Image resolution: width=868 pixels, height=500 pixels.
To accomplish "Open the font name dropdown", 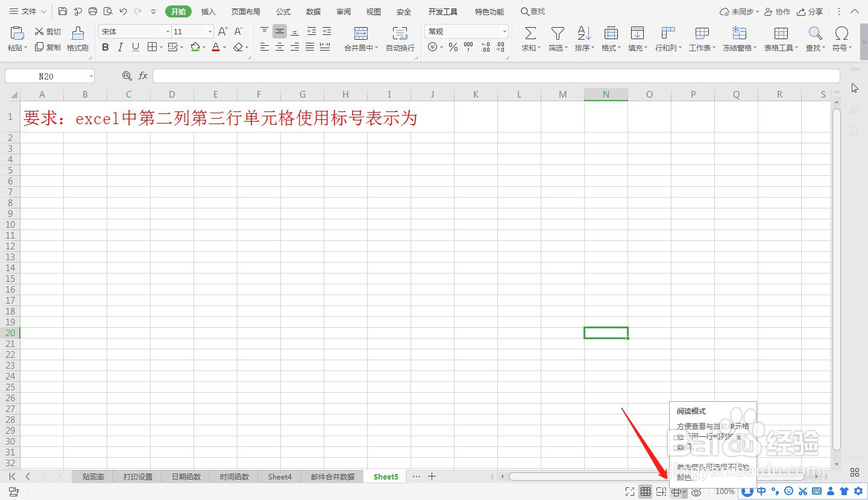I will [167, 31].
